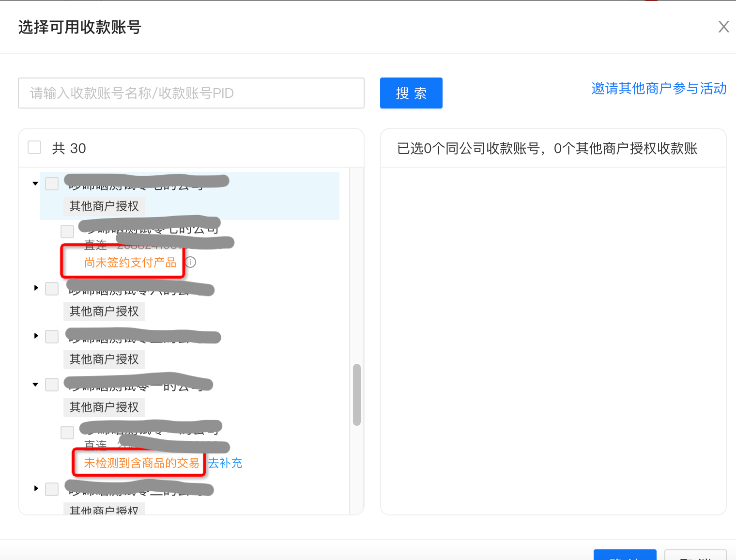Screen dimensions: 736x560
Task: Check the fourth company row checkbox
Action: click(x=52, y=385)
